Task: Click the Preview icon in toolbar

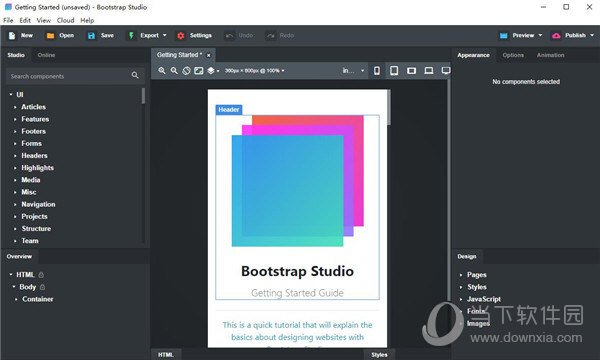Action: tap(504, 36)
